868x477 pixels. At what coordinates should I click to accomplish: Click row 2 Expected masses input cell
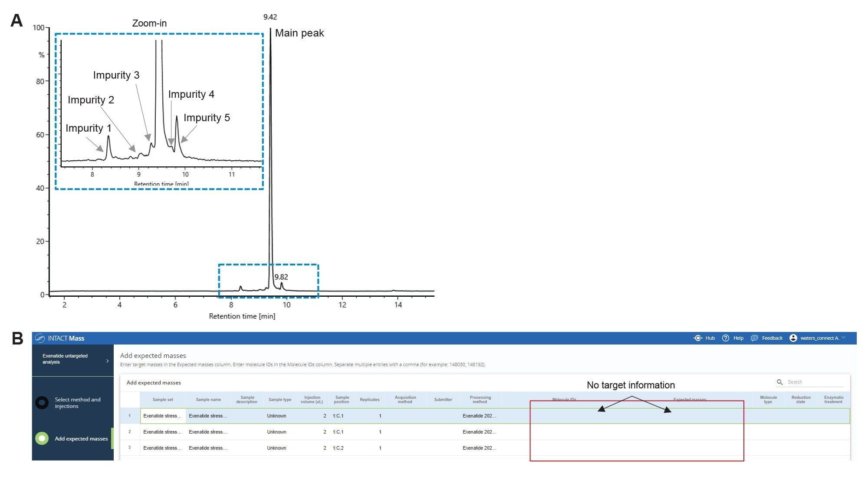690,432
